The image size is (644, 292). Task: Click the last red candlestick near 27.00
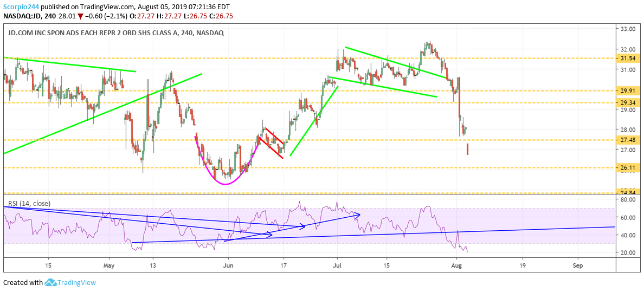click(x=467, y=149)
